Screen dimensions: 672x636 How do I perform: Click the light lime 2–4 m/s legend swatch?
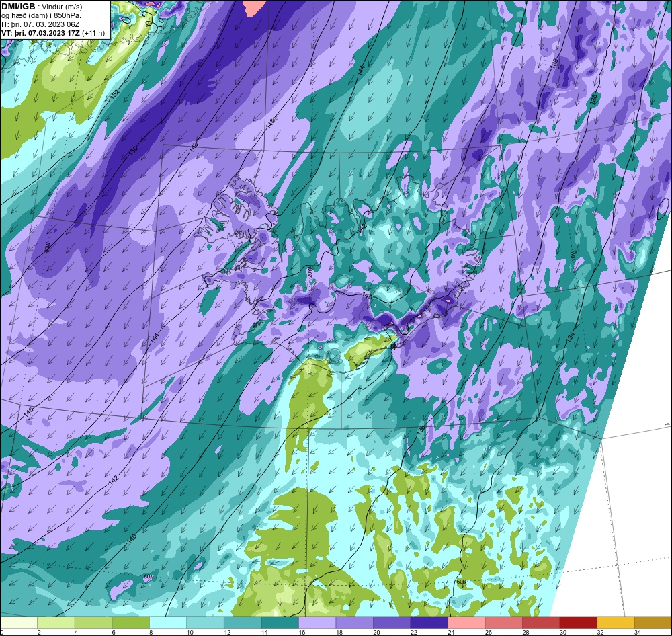56,623
